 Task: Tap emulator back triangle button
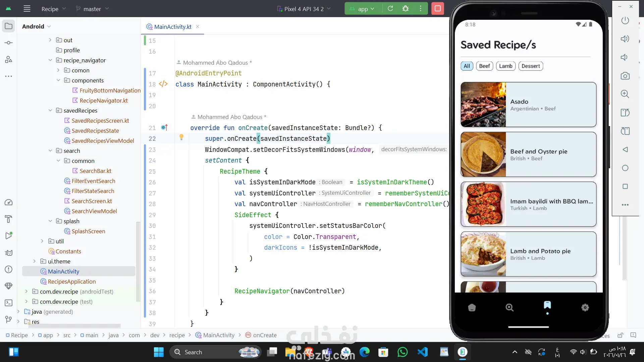625,149
